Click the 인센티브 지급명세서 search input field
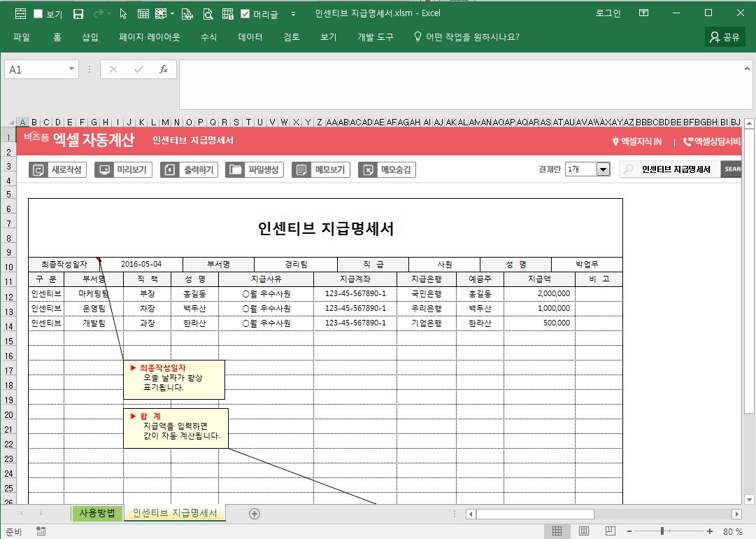756x539 pixels. [676, 169]
